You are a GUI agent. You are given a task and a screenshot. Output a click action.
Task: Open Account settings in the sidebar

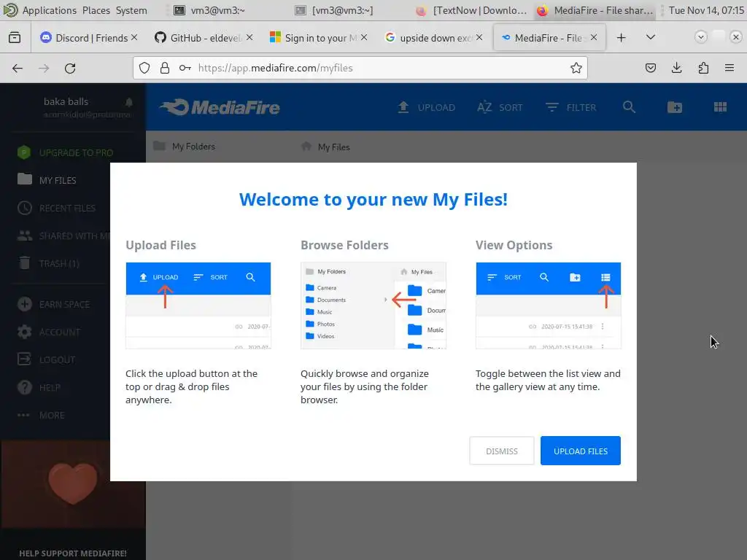point(49,332)
